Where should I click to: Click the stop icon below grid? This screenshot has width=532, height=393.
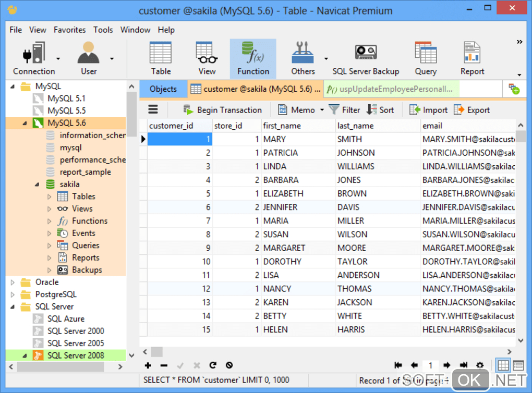tap(229, 365)
